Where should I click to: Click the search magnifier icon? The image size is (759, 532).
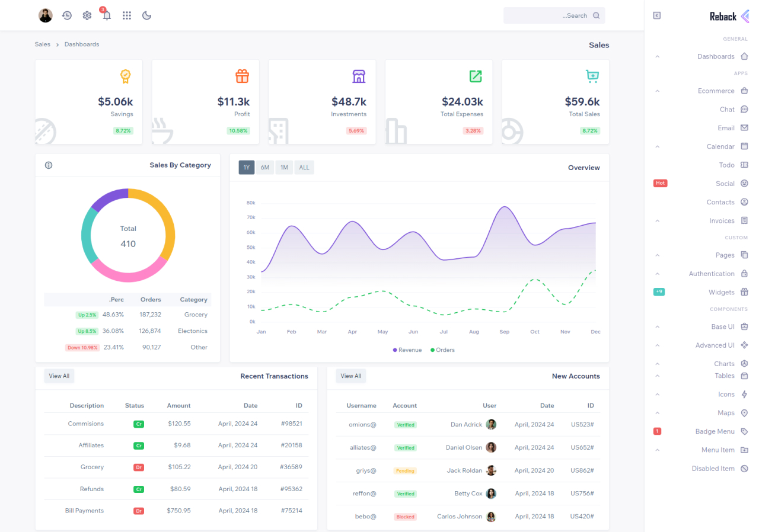597,15
